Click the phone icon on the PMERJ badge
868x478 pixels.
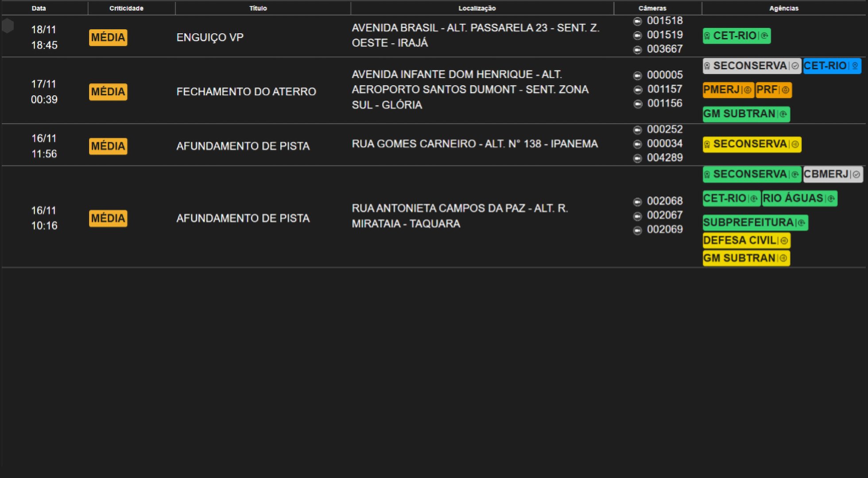pos(747,90)
